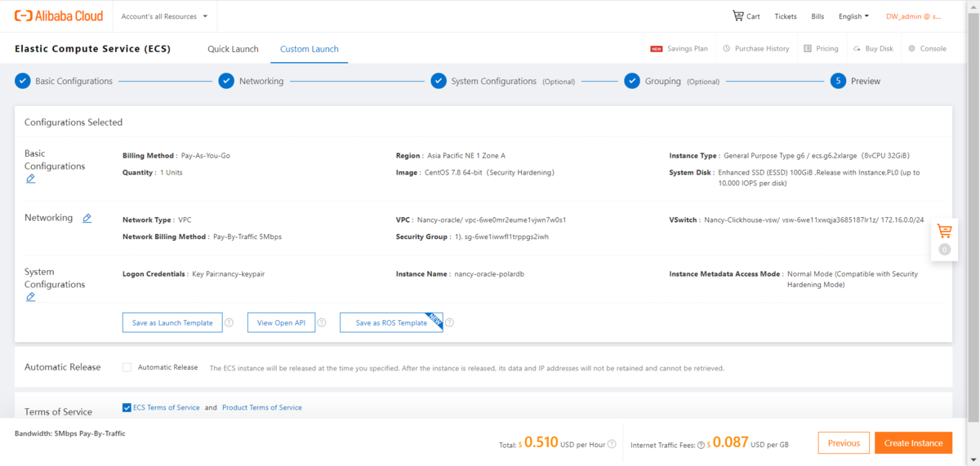Screen dimensions: 980x466
Task: Open Savings Plan with the NEW badge
Action: pyautogui.click(x=679, y=49)
